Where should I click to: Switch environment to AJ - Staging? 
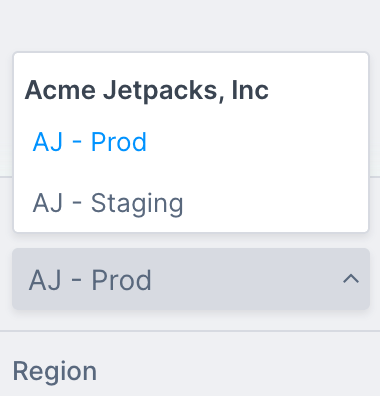tap(191, 202)
